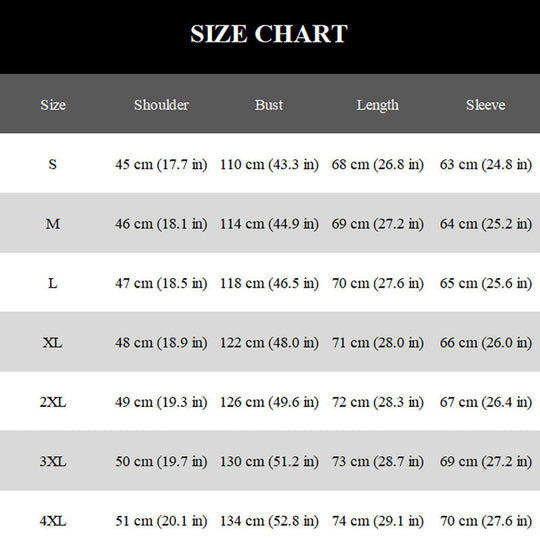Select the 114 cm (44.9 in) bust cell
Image resolution: width=540 pixels, height=540 pixels.
pyautogui.click(x=269, y=224)
